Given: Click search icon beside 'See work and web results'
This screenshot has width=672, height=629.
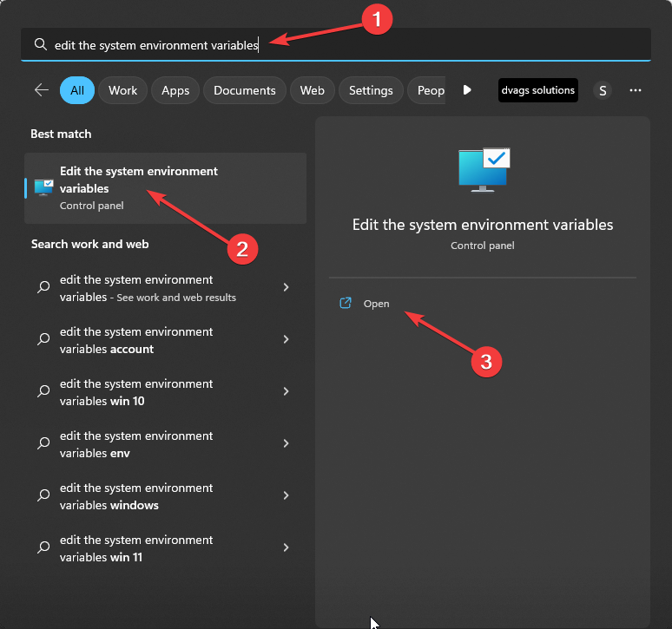Looking at the screenshot, I should pyautogui.click(x=43, y=287).
